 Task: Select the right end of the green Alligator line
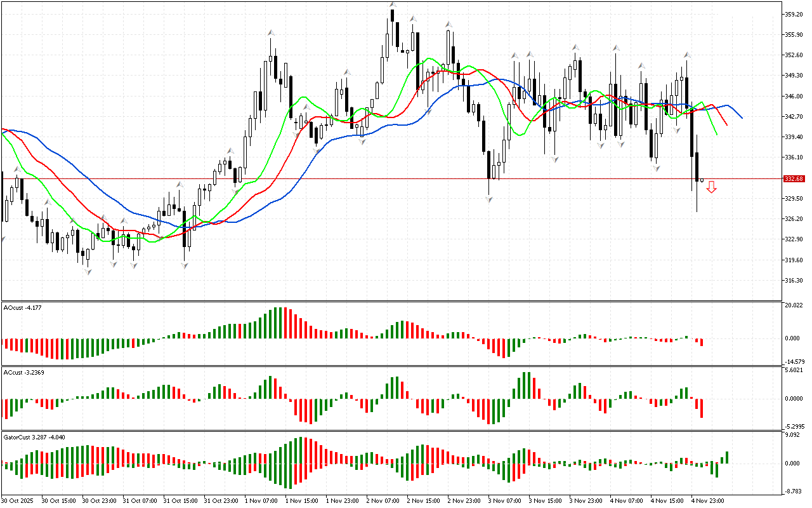pos(717,134)
